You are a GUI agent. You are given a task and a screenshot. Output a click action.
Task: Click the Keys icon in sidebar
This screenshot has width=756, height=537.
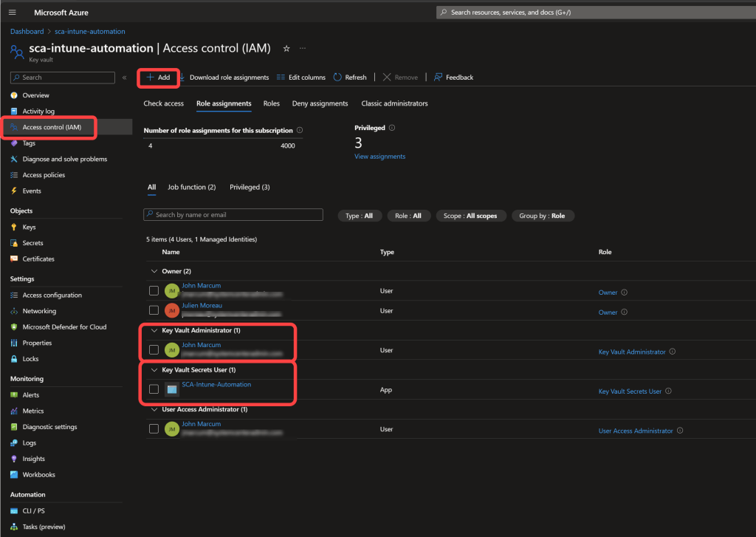coord(14,228)
